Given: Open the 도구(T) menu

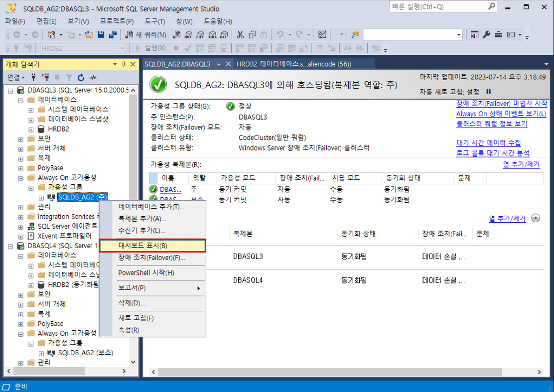Looking at the screenshot, I should click(x=155, y=21).
